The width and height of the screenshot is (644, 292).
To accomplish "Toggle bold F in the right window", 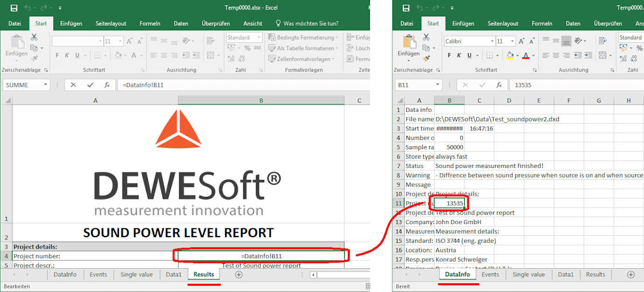I will point(449,55).
